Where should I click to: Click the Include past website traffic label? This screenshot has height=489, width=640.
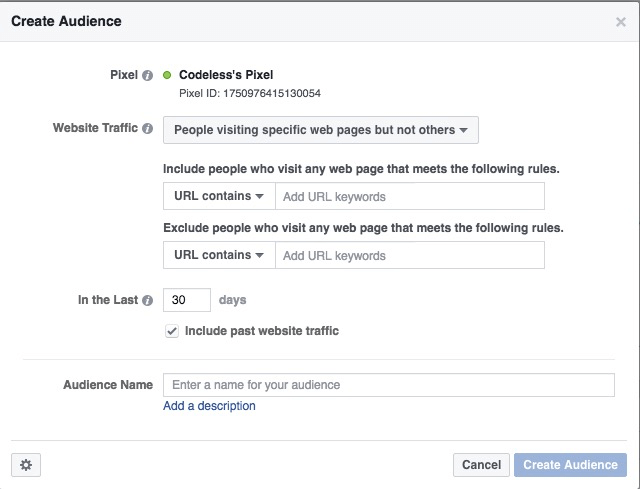tap(262, 331)
